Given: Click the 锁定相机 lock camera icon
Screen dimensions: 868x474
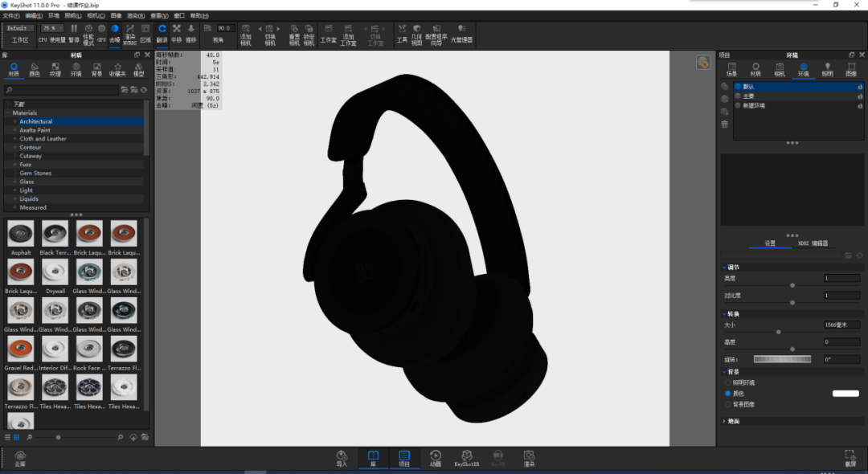Looking at the screenshot, I should tap(309, 34).
